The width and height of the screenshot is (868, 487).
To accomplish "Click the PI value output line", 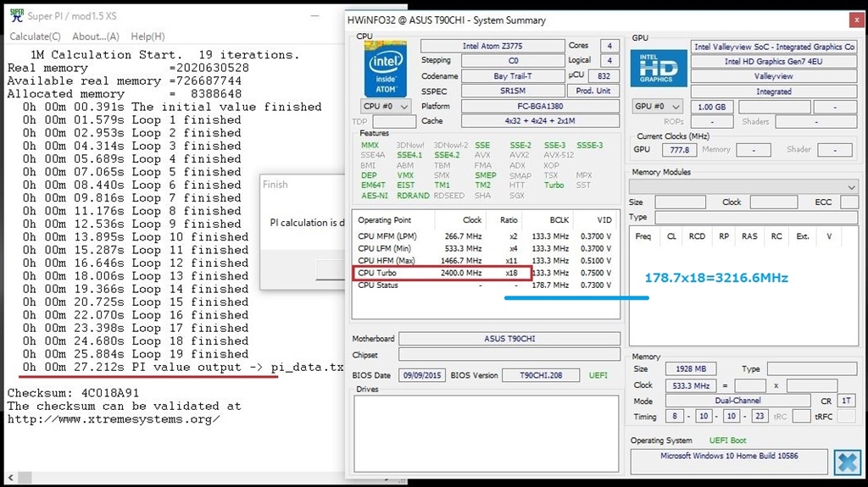I will [183, 367].
